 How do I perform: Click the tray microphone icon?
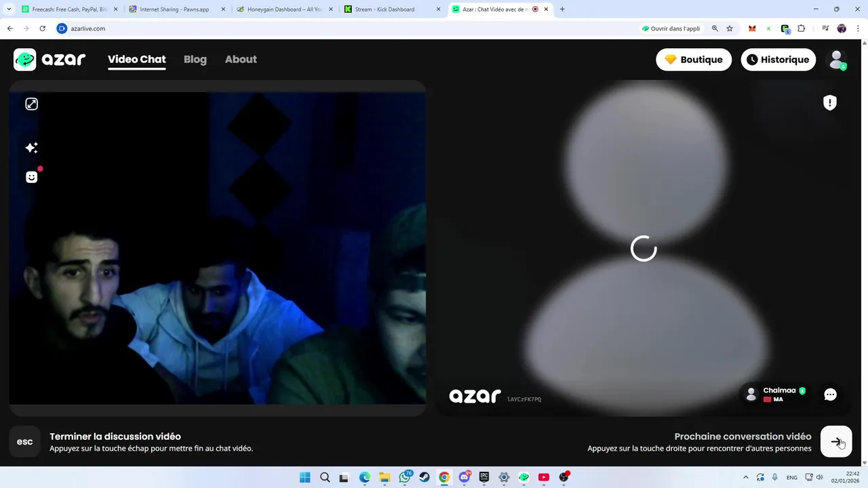pyautogui.click(x=775, y=477)
